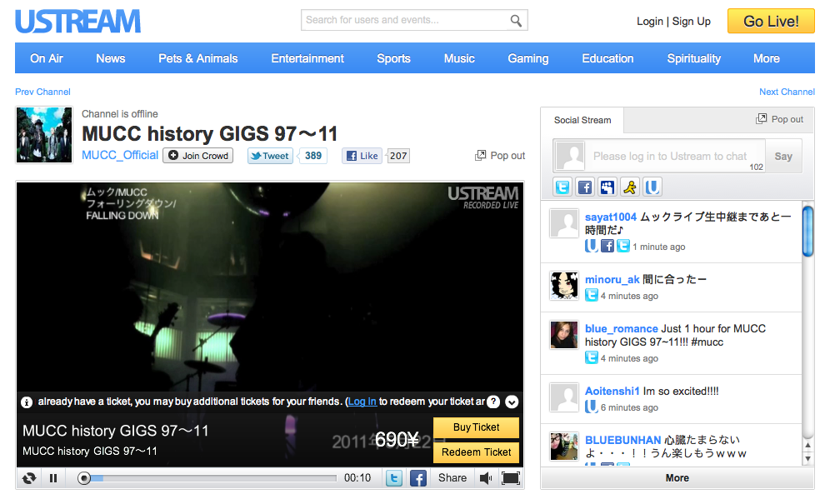Click blue_romance's avatar image
Viewport: 830px width, 504px height.
pos(563,335)
